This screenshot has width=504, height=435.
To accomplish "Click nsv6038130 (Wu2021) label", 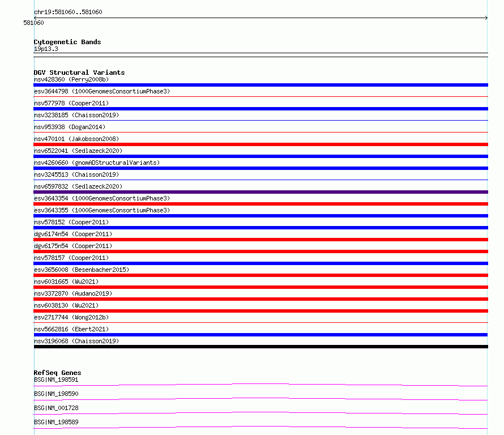I will [x=66, y=305].
